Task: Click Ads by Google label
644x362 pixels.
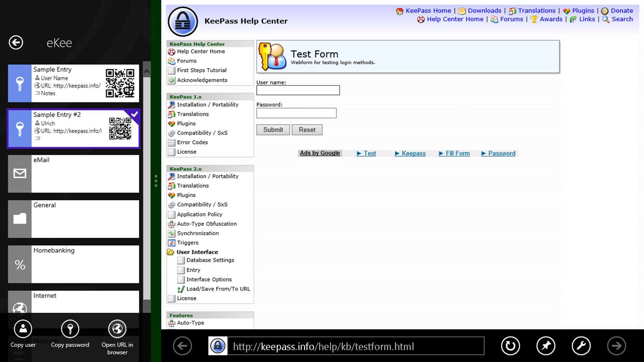Action: tap(320, 153)
